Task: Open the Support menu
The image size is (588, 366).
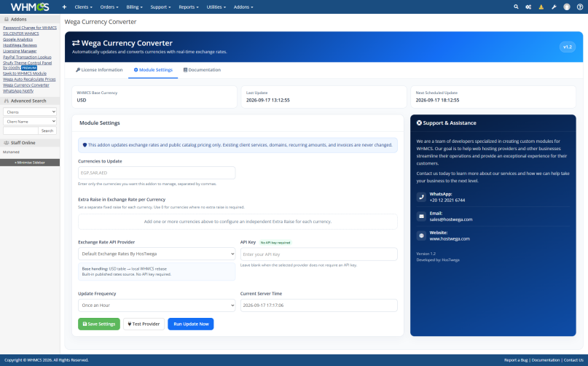Action: point(160,7)
